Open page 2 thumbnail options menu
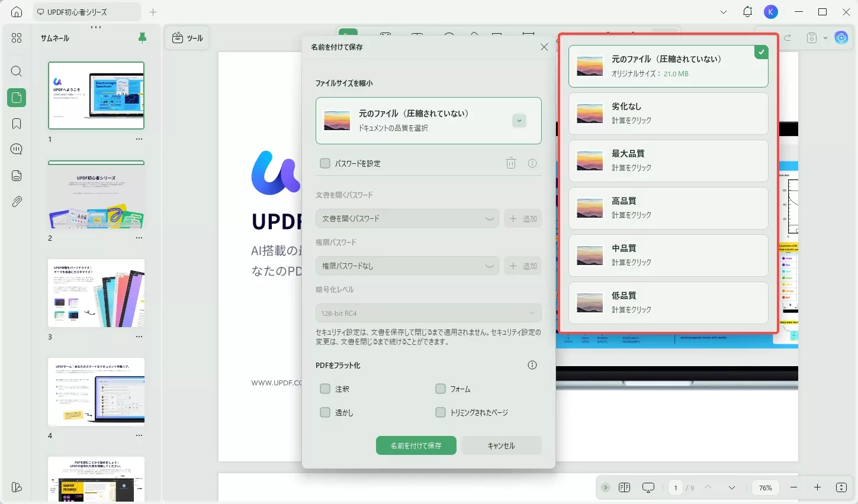Image resolution: width=858 pixels, height=504 pixels. coord(139,238)
